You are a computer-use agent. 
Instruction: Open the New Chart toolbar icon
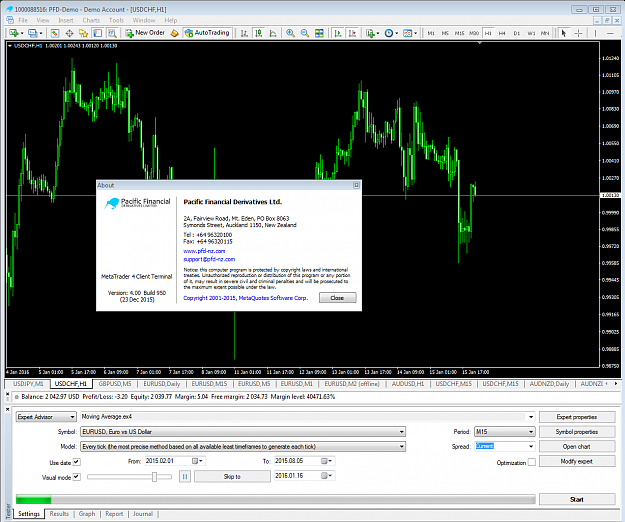pos(14,33)
